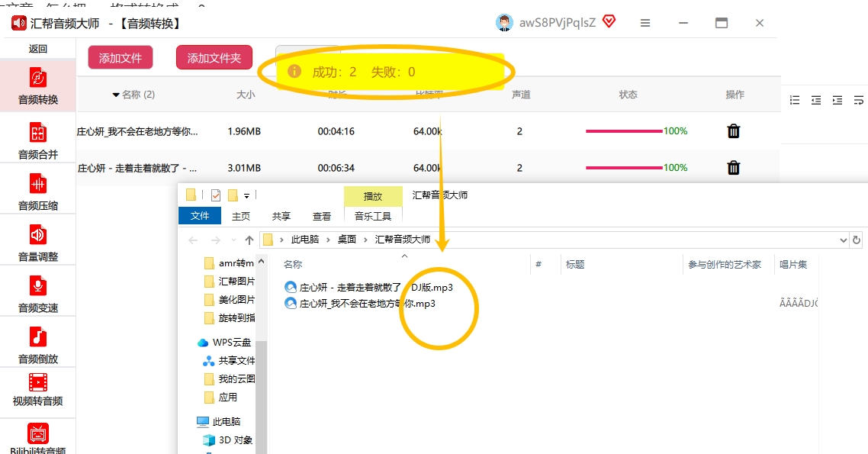The width and height of the screenshot is (868, 454).
Task: Open the 文件 tab in Explorer
Action: [200, 215]
